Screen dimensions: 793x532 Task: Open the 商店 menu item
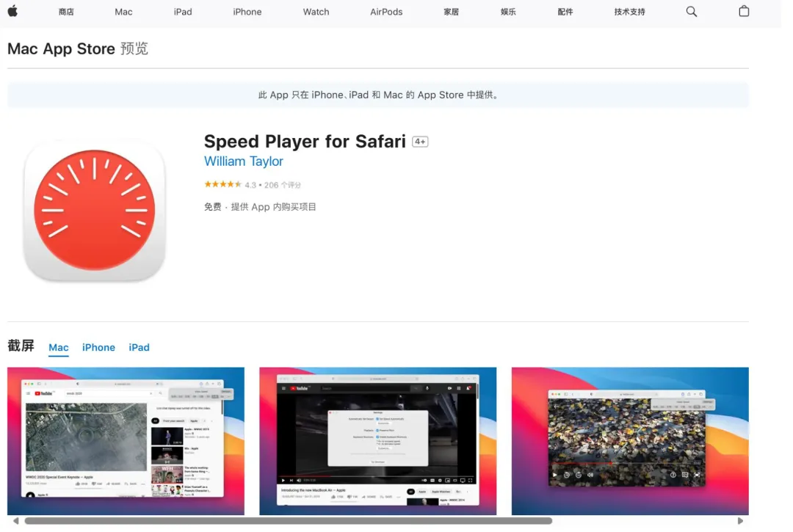pos(66,12)
